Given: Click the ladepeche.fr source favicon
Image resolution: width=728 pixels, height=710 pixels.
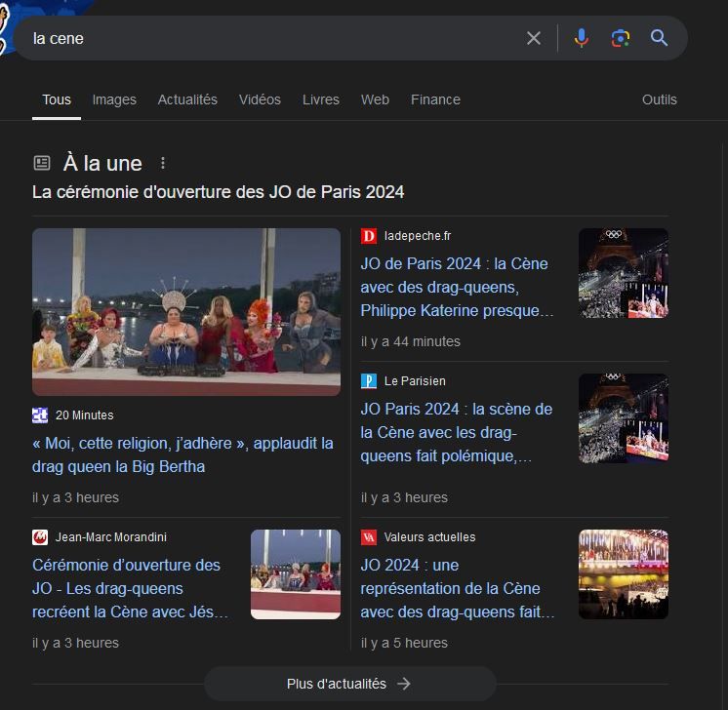Looking at the screenshot, I should pos(369,236).
